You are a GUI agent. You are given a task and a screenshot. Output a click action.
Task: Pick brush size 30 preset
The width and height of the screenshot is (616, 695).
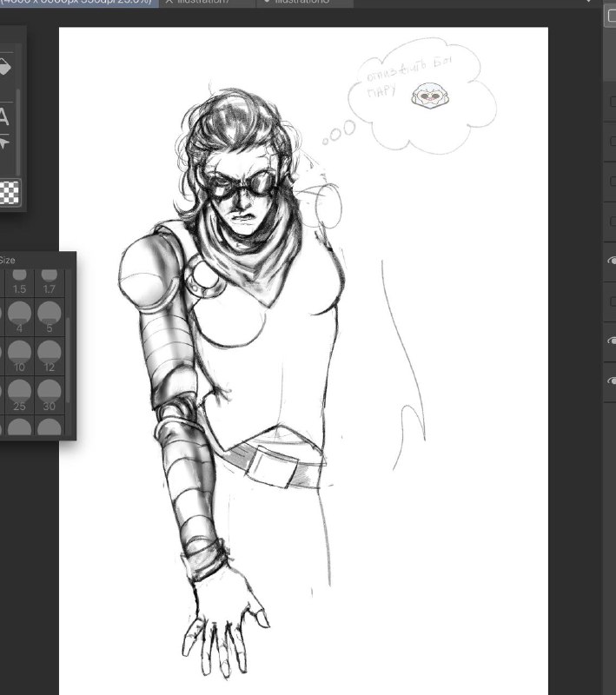(x=50, y=395)
